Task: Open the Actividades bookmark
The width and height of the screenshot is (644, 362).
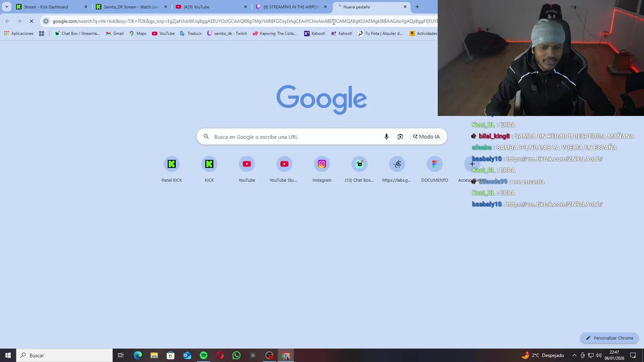Action: pos(423,34)
